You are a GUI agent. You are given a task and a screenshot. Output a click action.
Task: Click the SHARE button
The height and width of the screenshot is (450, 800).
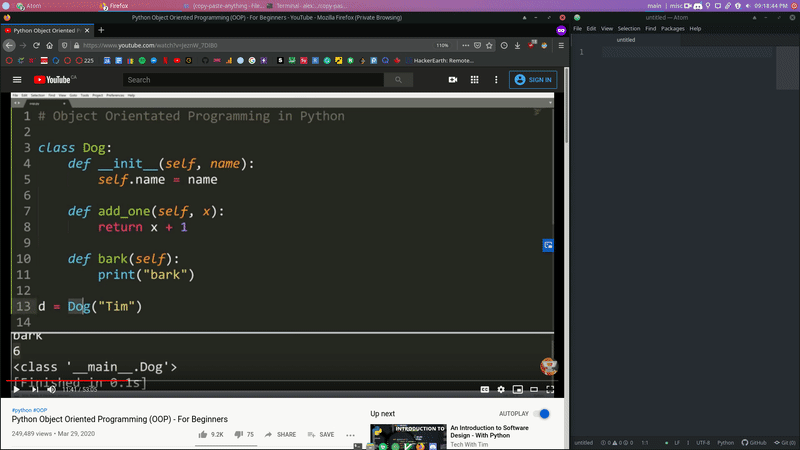[281, 435]
